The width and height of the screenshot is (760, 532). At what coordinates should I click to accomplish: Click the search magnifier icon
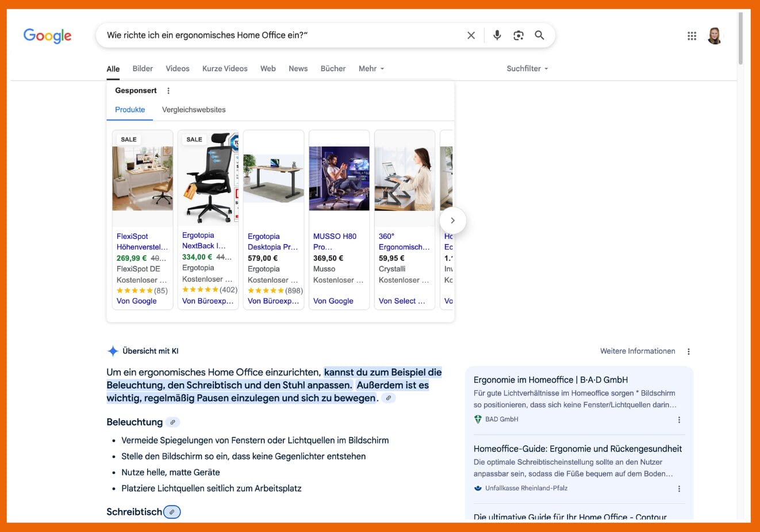pos(539,35)
